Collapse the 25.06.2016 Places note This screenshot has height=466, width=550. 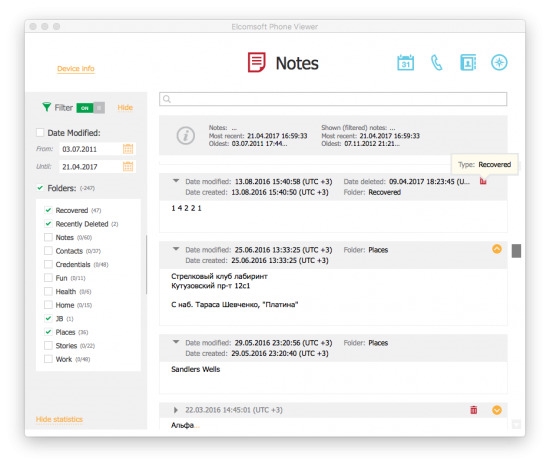tap(176, 249)
